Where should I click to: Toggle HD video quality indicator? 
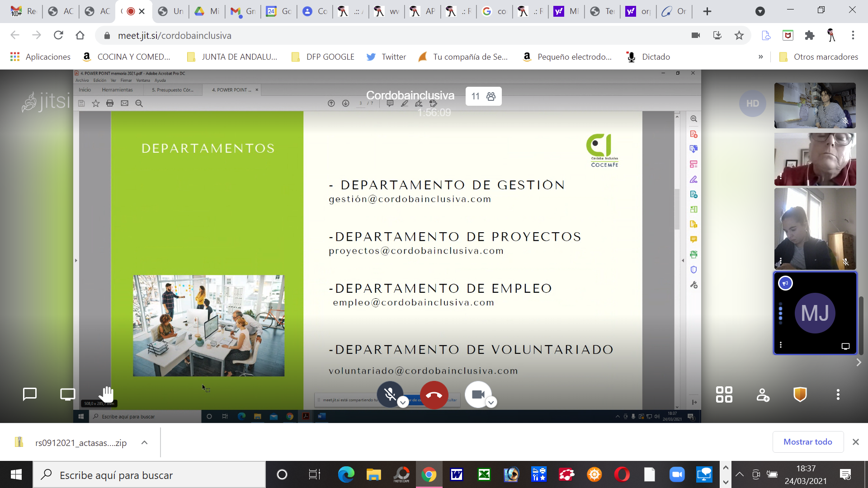click(752, 103)
